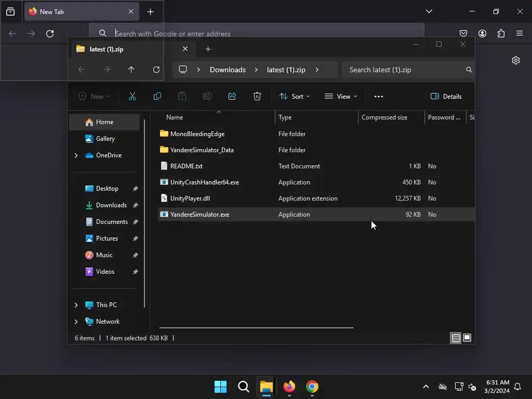Viewport: 532px width, 399px height.
Task: Click the Firefox address search bar
Action: (x=257, y=33)
